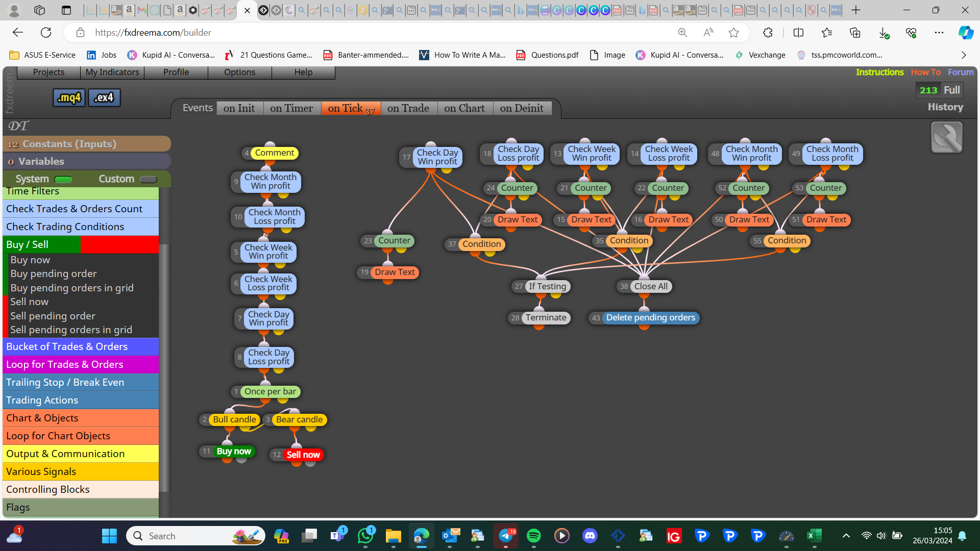Viewport: 980px width, 551px height.
Task: Open Discord from the taskbar
Action: (x=590, y=536)
